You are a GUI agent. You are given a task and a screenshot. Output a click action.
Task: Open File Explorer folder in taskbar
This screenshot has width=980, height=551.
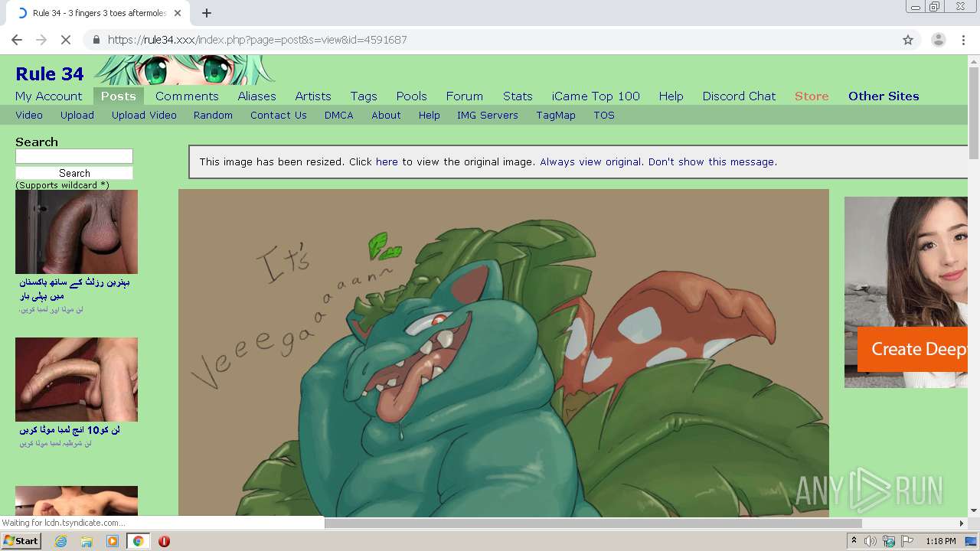click(x=87, y=541)
